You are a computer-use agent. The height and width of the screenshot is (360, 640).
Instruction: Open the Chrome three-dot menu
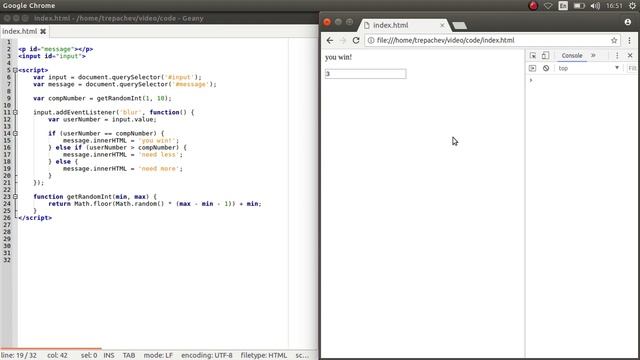coord(629,40)
